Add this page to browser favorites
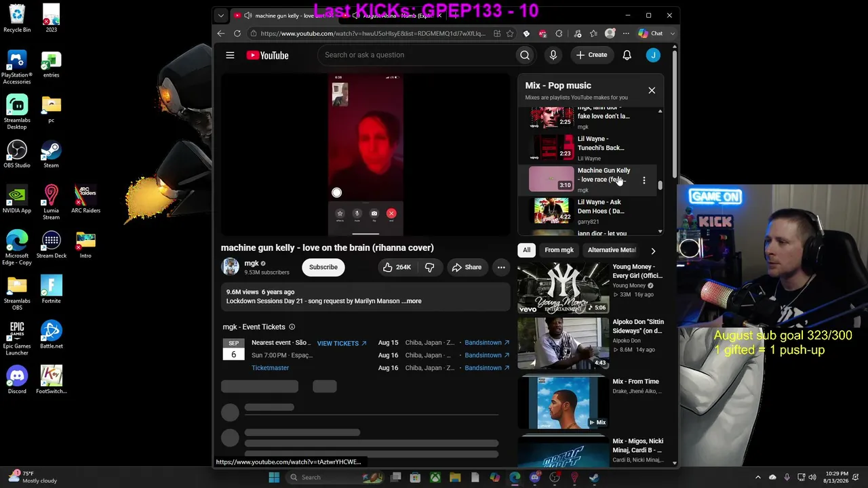Viewport: 868px width, 488px height. [510, 33]
